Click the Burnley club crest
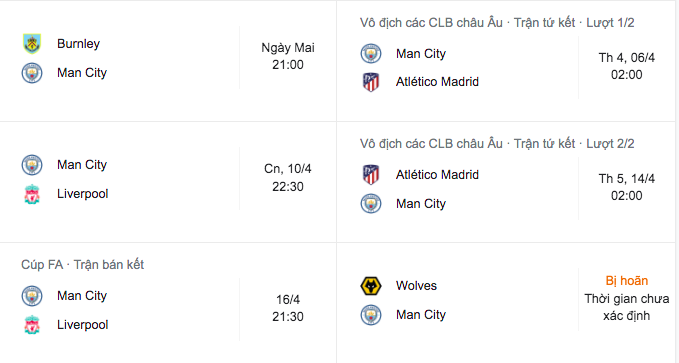Screen dimensions: 679x363 tap(32, 44)
